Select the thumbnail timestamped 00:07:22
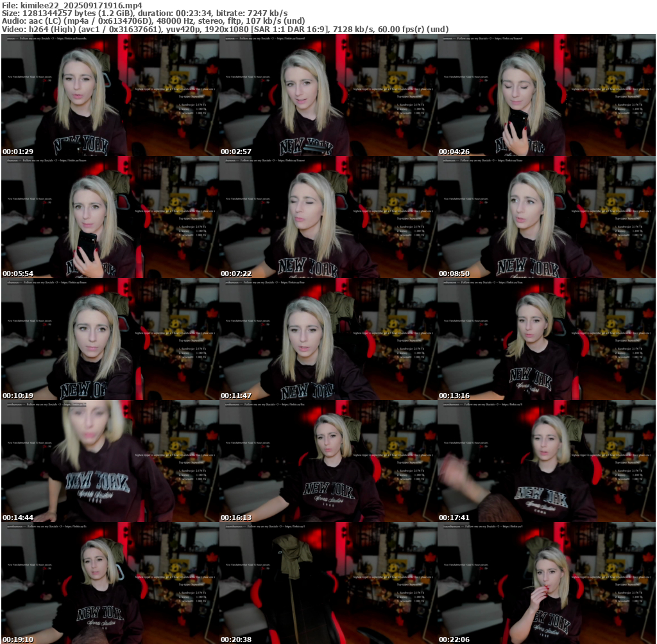The width and height of the screenshot is (657, 644). click(x=328, y=217)
